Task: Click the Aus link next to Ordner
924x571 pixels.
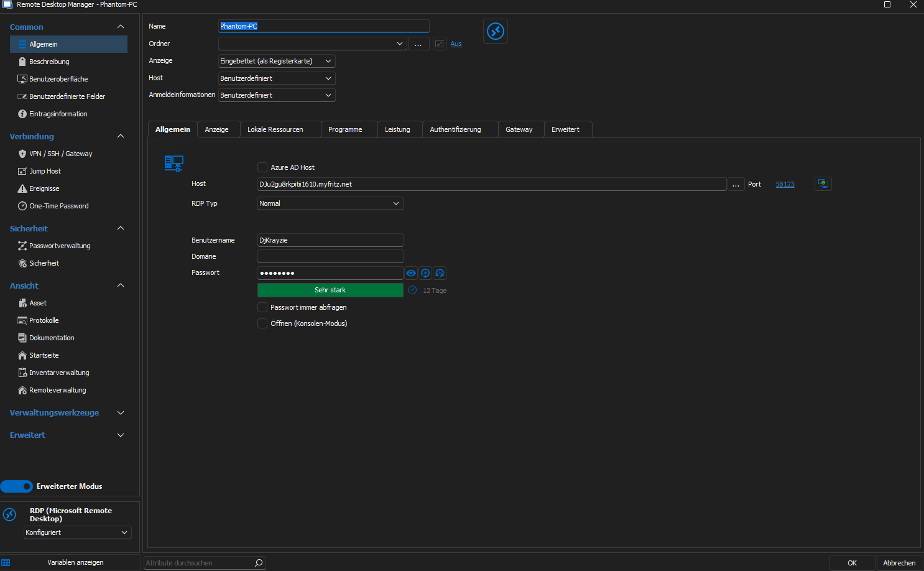Action: tap(456, 44)
